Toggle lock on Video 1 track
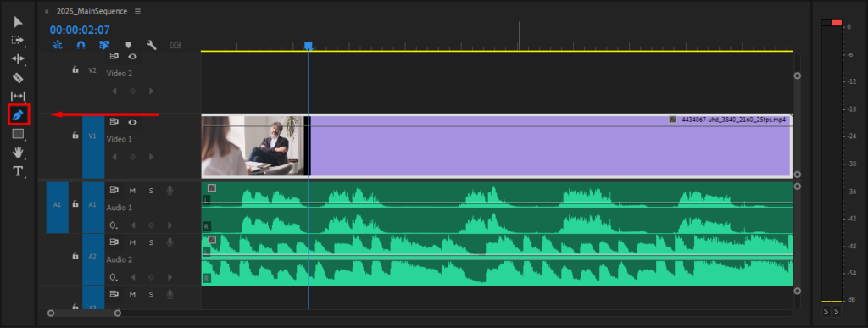 point(75,135)
